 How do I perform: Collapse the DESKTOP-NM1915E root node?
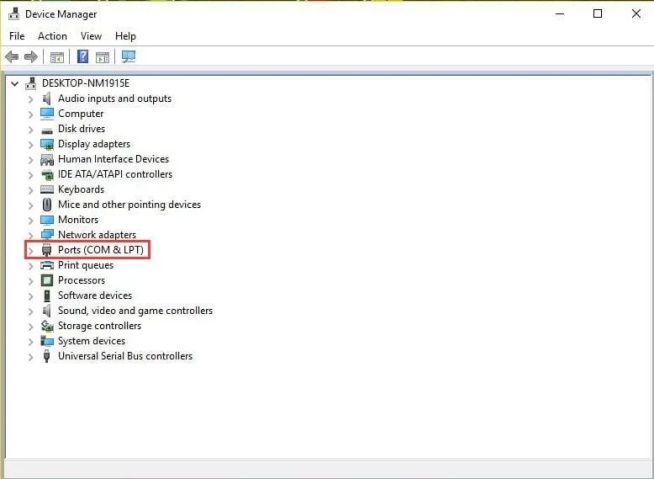tap(15, 84)
